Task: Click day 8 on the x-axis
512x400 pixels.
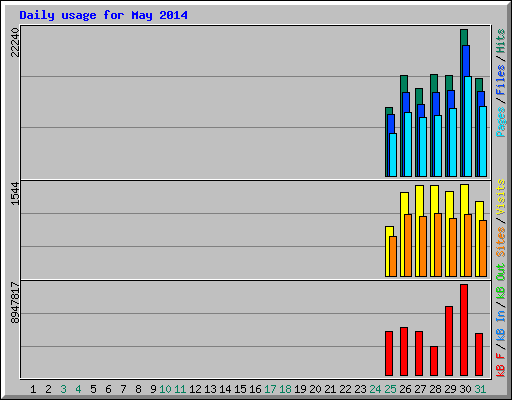Action: click(138, 389)
